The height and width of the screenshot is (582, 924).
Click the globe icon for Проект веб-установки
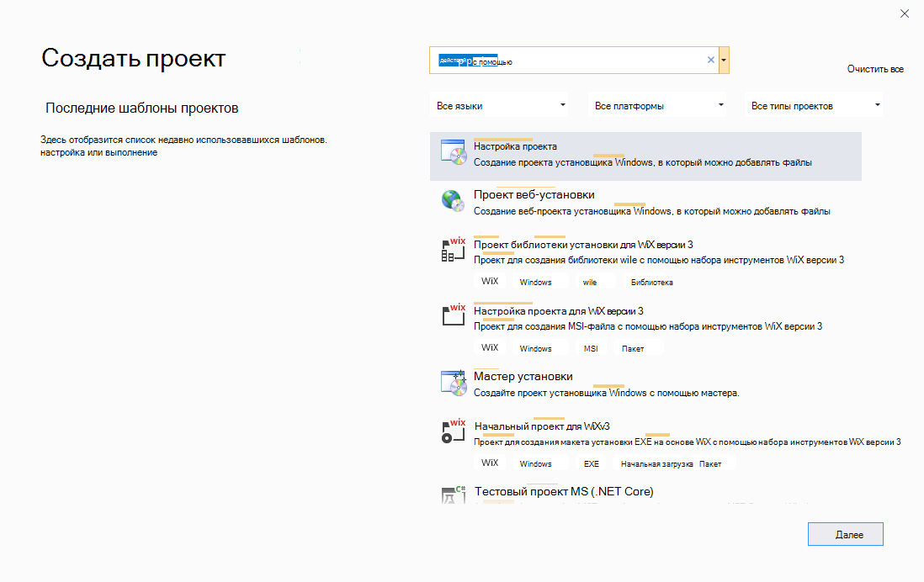click(x=453, y=202)
